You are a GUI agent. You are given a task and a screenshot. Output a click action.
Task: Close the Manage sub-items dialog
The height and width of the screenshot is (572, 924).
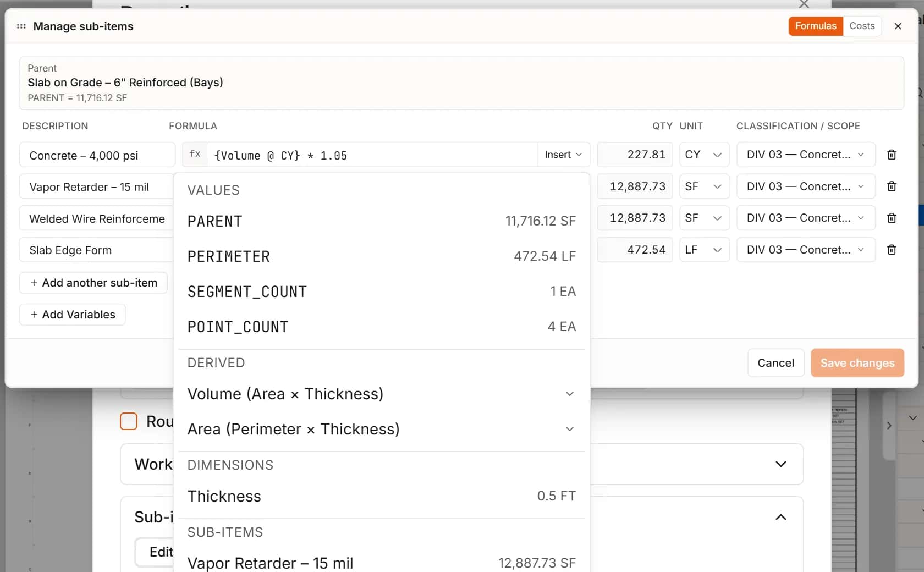pyautogui.click(x=898, y=26)
